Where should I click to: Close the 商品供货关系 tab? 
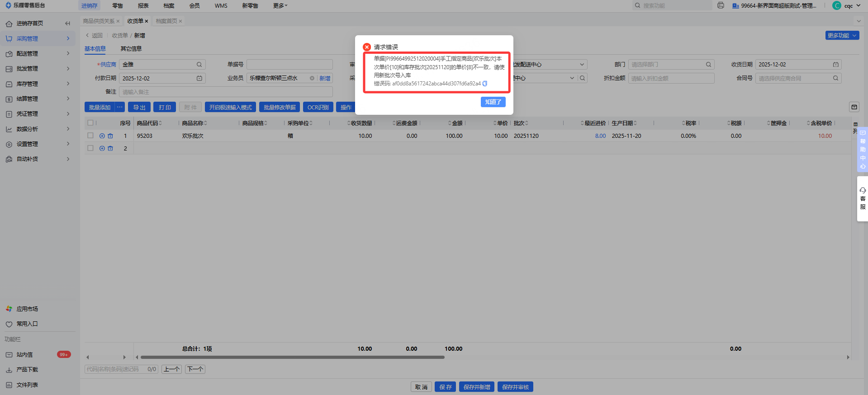pyautogui.click(x=118, y=21)
